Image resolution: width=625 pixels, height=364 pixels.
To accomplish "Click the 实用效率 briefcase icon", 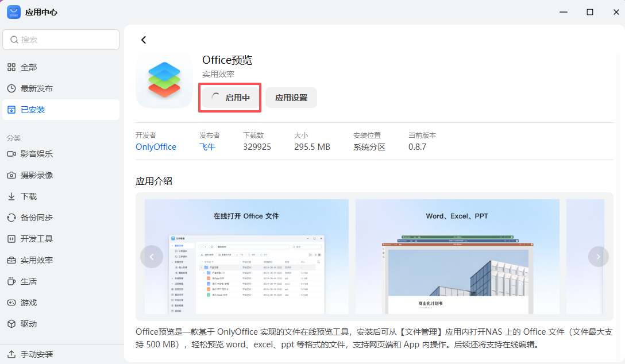I will 11,260.
